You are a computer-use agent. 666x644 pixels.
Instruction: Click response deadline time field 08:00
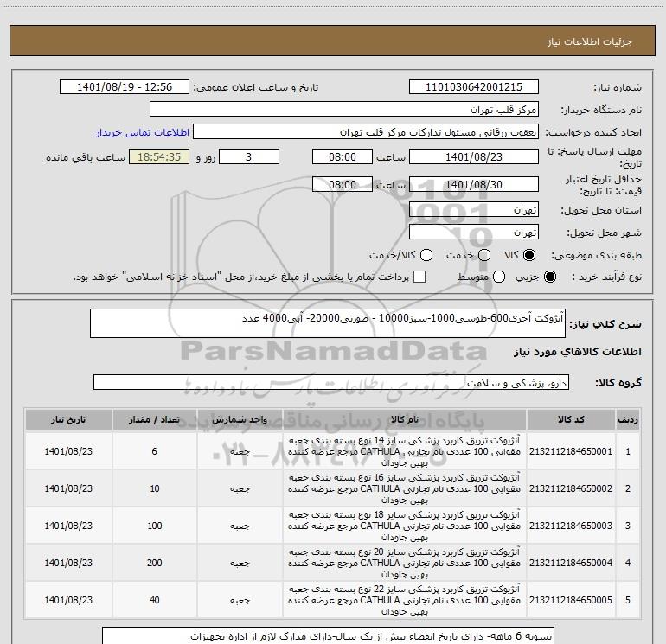click(x=343, y=156)
